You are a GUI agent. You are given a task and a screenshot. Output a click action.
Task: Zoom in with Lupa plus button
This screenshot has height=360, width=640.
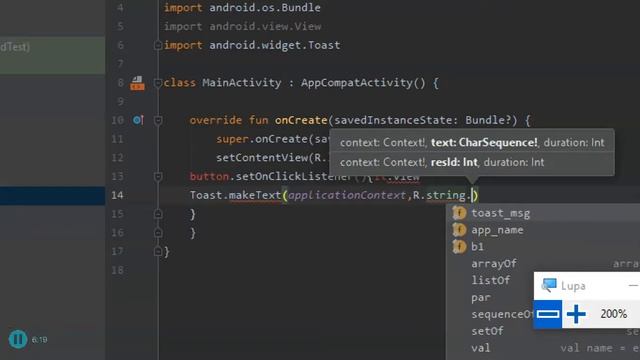click(x=576, y=314)
